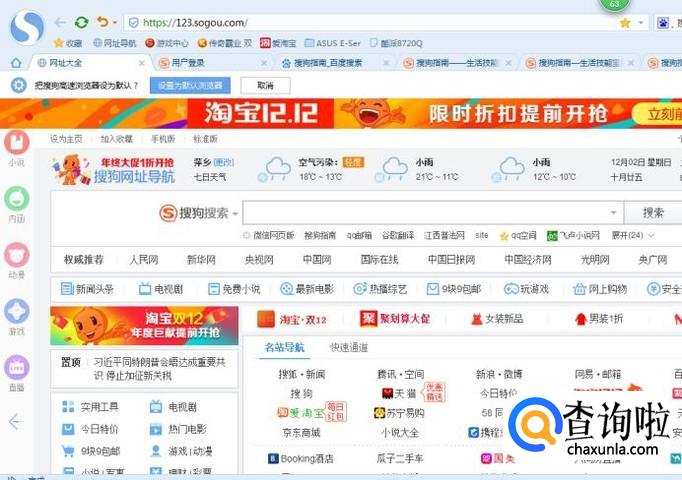Click 手机版 link
Image resolution: width=682 pixels, height=480 pixels.
pos(163,139)
